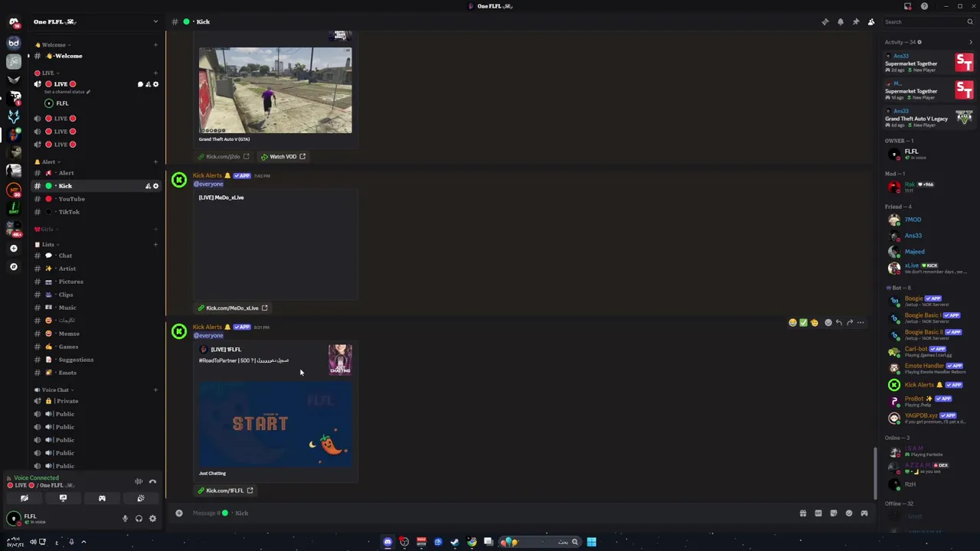The image size is (980, 551).
Task: Start an activity with controller button
Action: coord(102,498)
